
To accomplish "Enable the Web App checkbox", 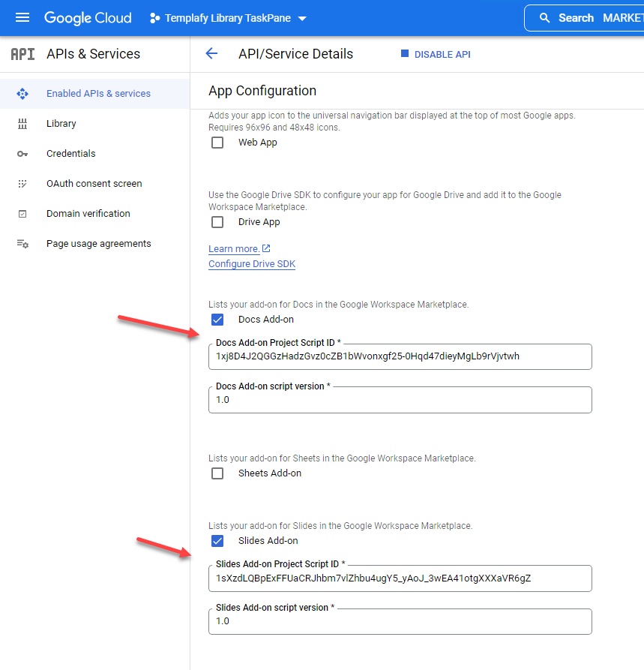I will (x=217, y=143).
